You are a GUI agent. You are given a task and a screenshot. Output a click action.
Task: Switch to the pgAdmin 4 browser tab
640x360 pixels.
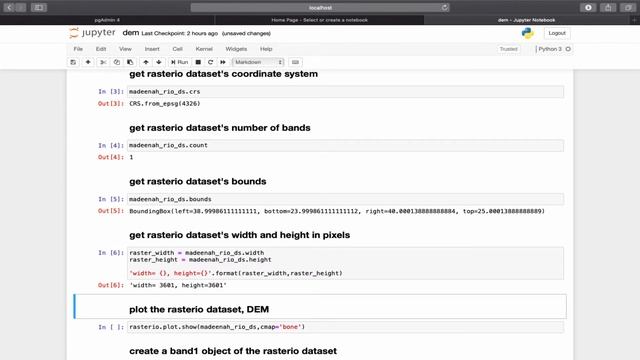(x=107, y=20)
